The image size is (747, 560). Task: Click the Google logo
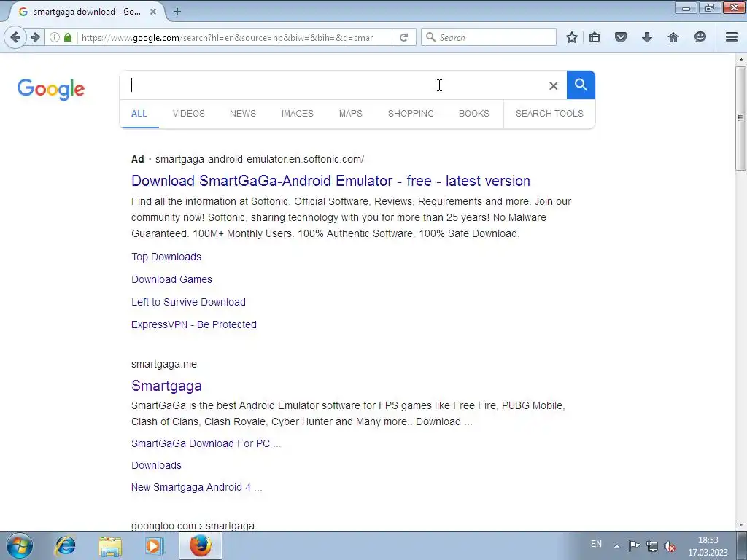coord(51,90)
